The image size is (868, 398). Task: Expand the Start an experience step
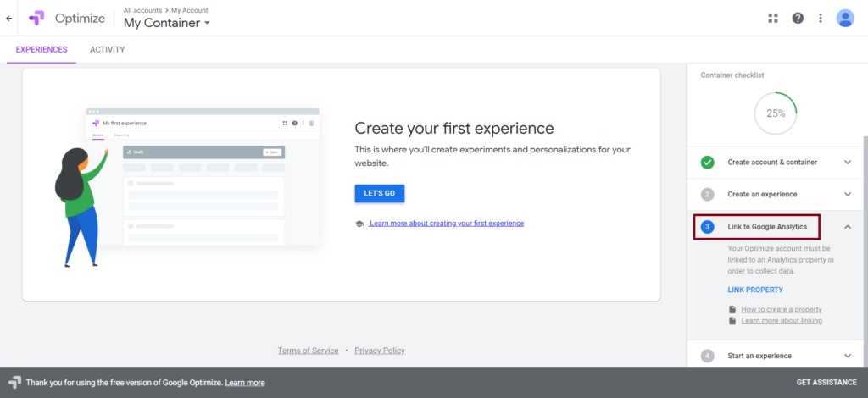(x=847, y=356)
